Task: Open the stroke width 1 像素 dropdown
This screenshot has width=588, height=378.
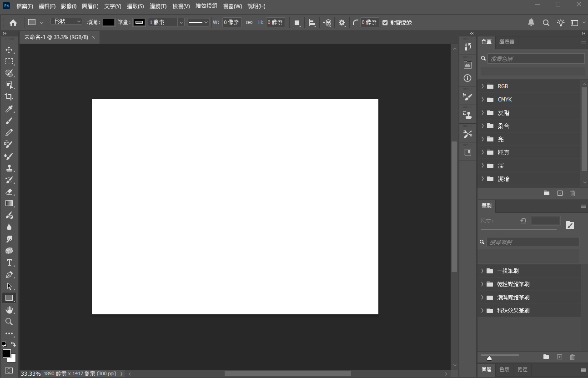Action: [181, 22]
